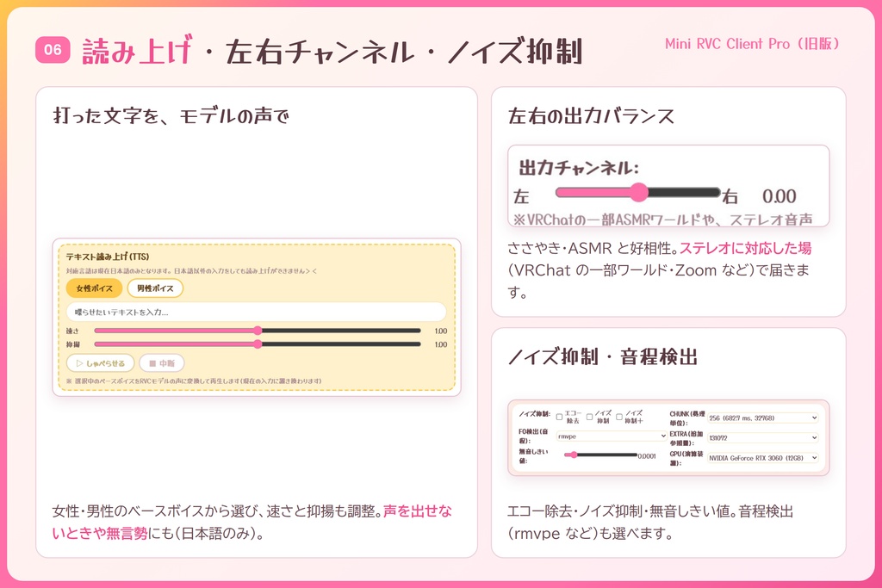Enable the エコー除去 checkbox
882x588 pixels.
click(559, 417)
